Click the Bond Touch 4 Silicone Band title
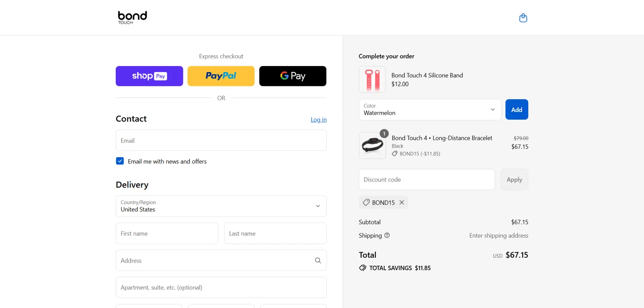 (427, 75)
